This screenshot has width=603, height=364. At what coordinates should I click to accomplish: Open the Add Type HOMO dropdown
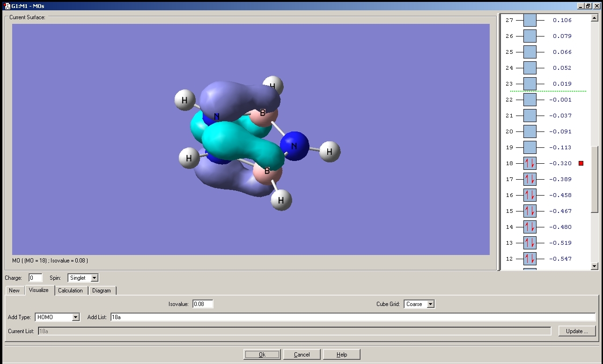(58, 317)
